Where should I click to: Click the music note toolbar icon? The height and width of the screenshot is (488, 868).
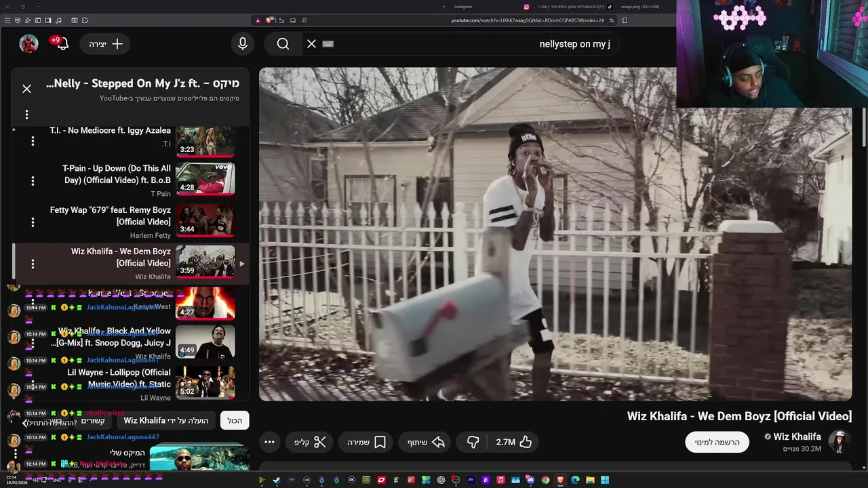point(58,20)
